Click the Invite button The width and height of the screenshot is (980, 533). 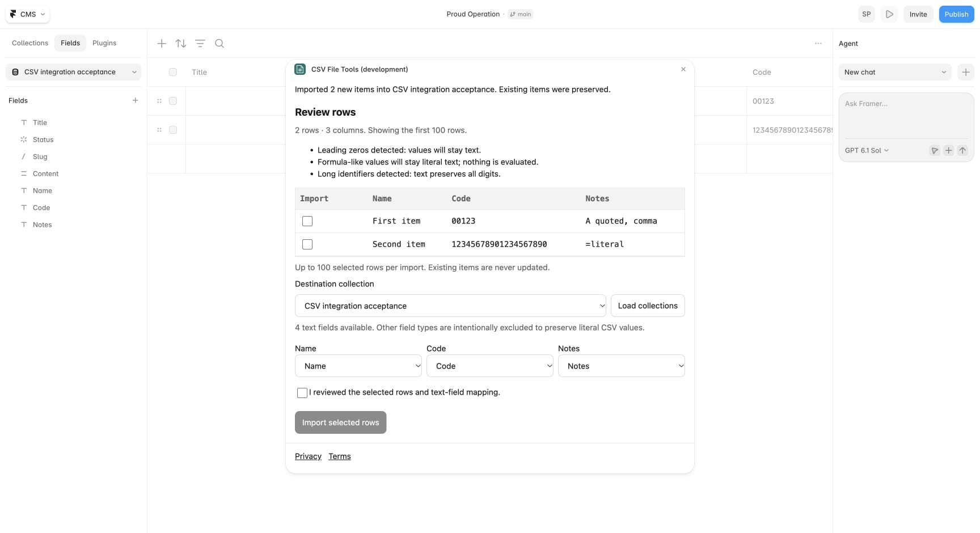tap(918, 14)
